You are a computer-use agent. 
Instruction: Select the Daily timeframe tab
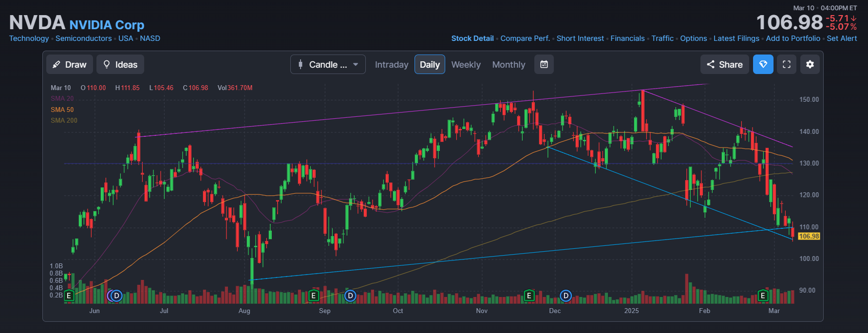tap(430, 64)
